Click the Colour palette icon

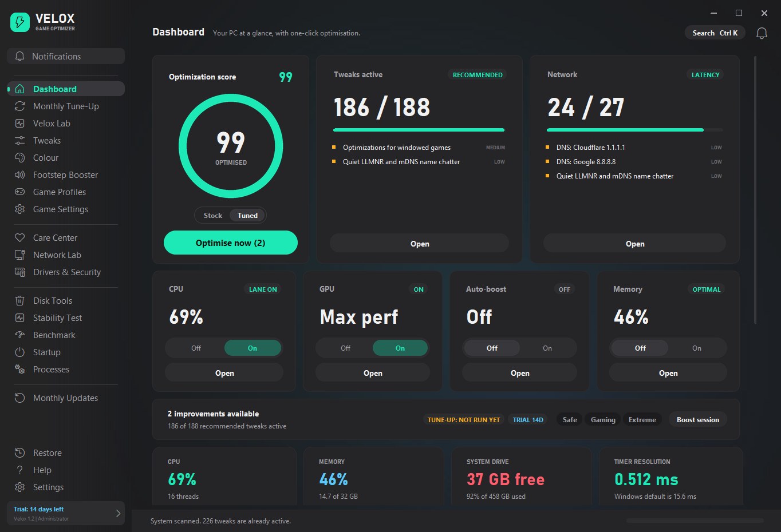[19, 158]
